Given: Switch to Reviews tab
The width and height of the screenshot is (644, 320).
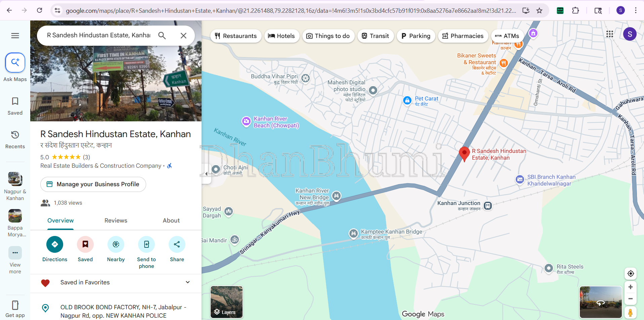Looking at the screenshot, I should pyautogui.click(x=116, y=221).
